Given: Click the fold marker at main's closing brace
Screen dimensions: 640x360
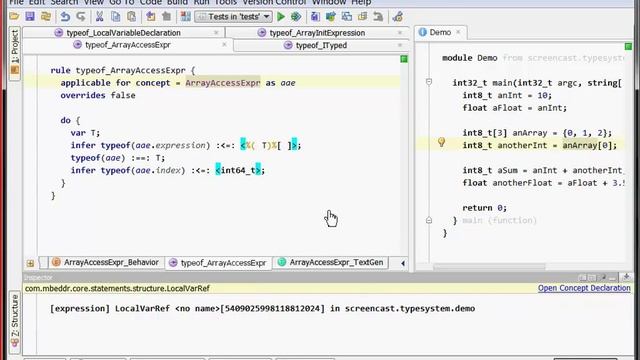Looking at the screenshot, I should 429,220.
